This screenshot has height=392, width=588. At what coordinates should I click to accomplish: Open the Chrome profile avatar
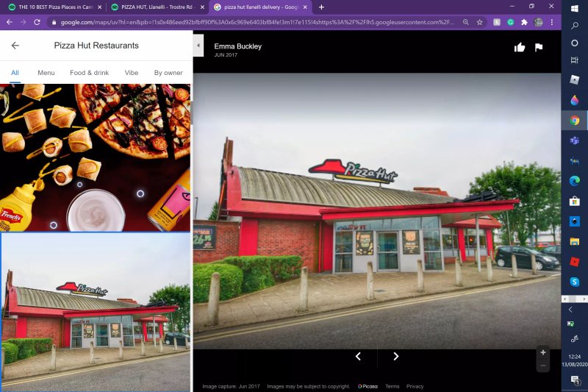pos(538,23)
